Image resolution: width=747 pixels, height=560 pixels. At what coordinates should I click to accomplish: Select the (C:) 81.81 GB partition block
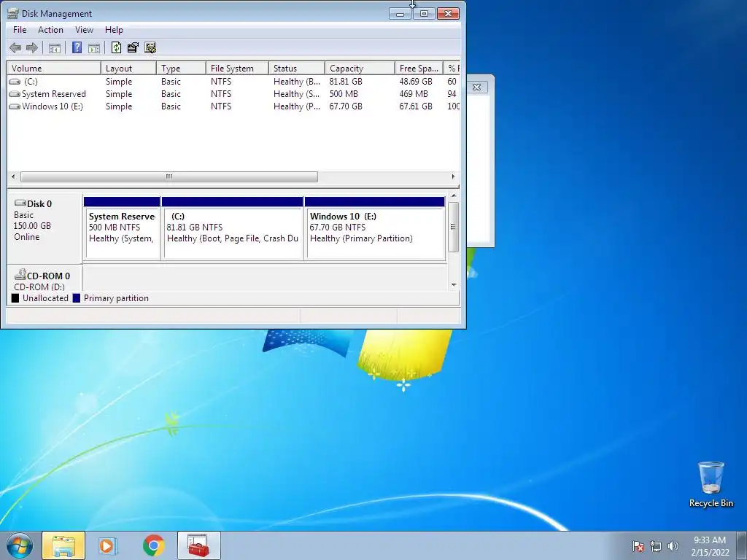pos(233,228)
